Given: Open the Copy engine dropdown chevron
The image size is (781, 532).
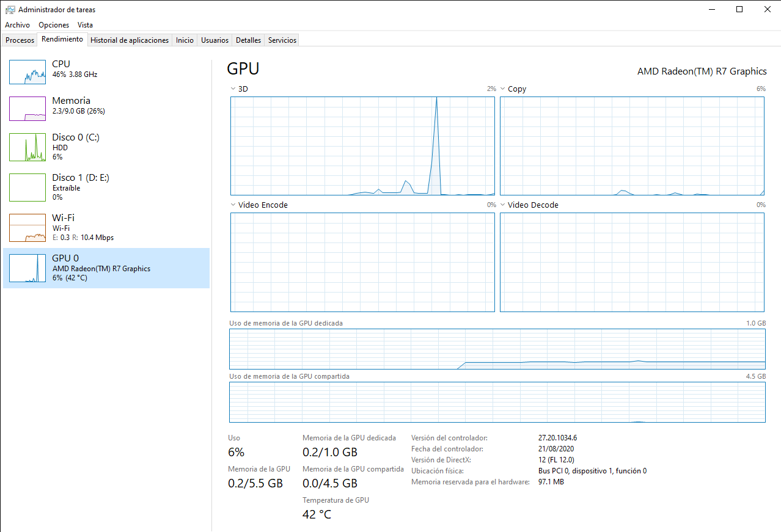Looking at the screenshot, I should pyautogui.click(x=502, y=89).
